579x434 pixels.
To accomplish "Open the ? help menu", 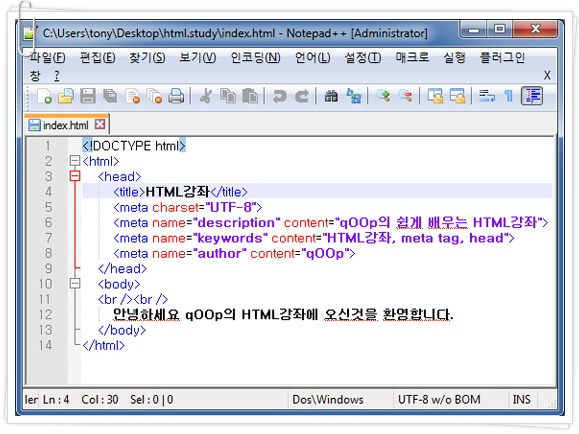I will click(x=56, y=76).
